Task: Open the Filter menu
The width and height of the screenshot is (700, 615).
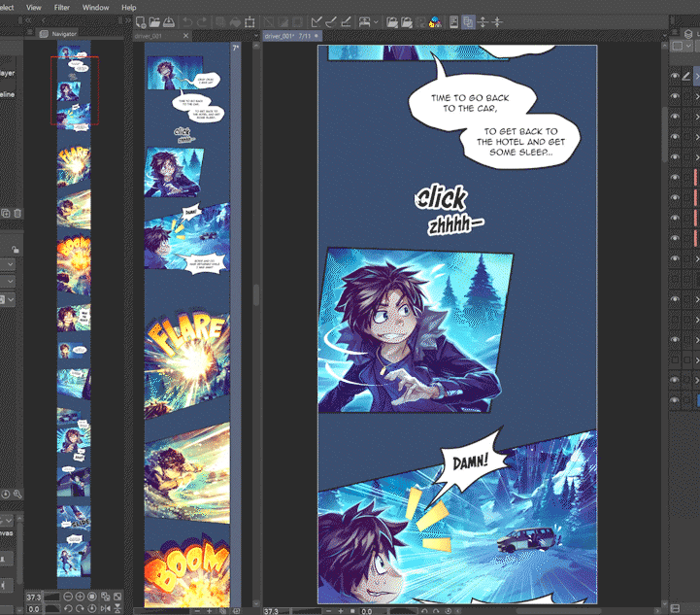Action: click(x=61, y=7)
